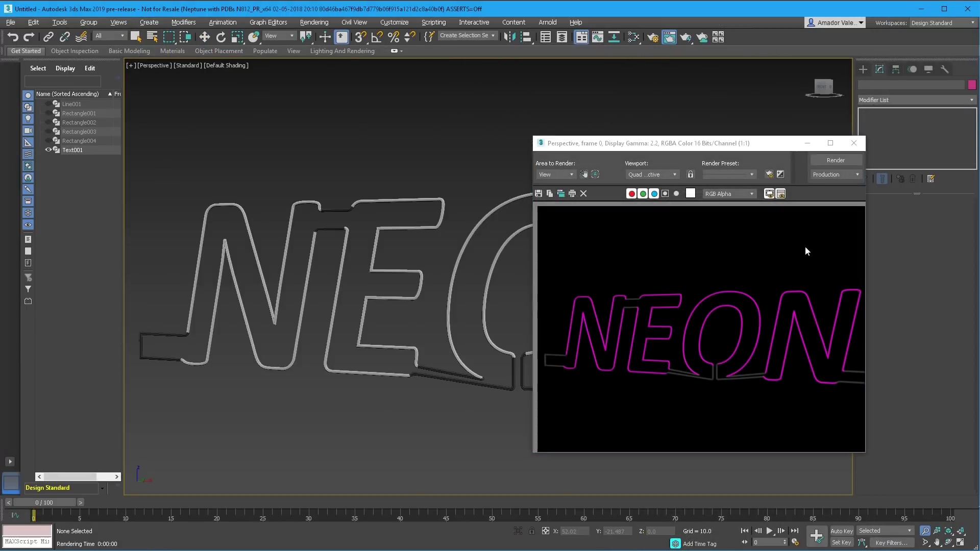Click the Utilities wrench panel icon
The height and width of the screenshot is (551, 980).
pyautogui.click(x=945, y=69)
